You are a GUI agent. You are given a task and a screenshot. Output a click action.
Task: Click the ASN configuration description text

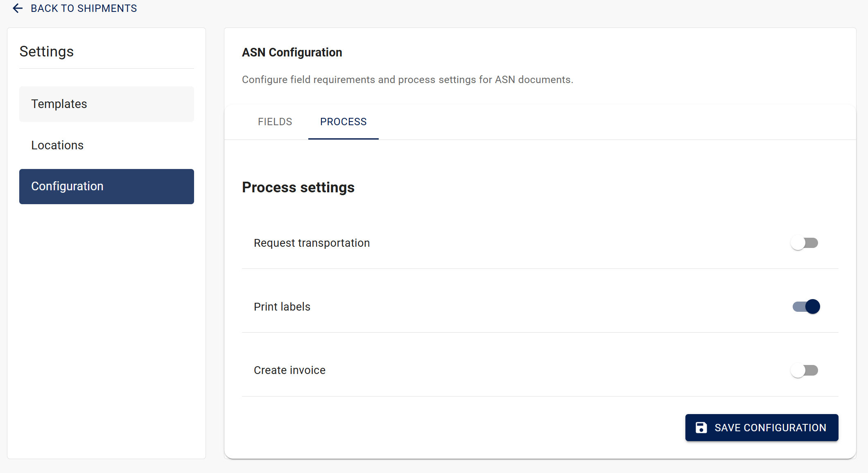(407, 79)
